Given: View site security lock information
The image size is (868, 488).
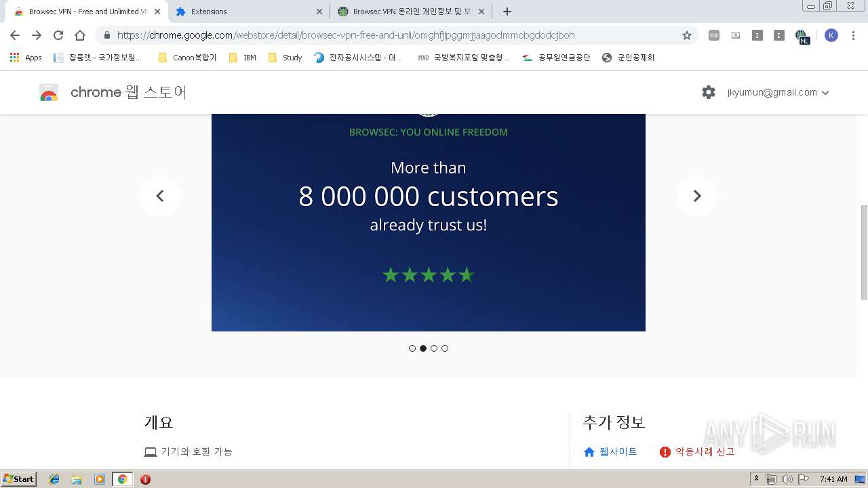Looking at the screenshot, I should coord(106,35).
